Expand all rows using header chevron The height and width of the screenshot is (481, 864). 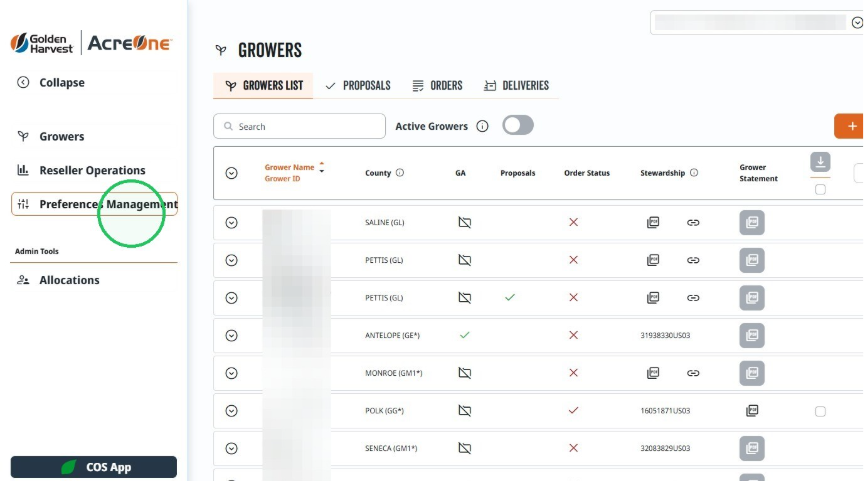pos(231,173)
